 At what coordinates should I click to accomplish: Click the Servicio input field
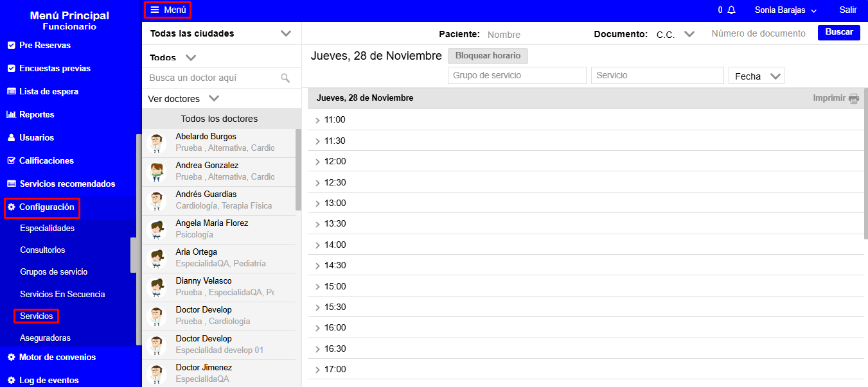657,76
